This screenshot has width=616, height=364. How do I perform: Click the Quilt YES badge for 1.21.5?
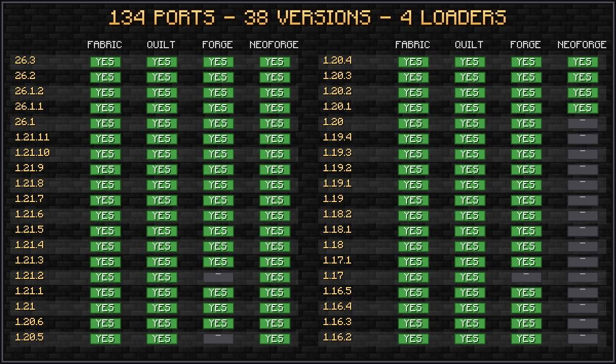162,231
